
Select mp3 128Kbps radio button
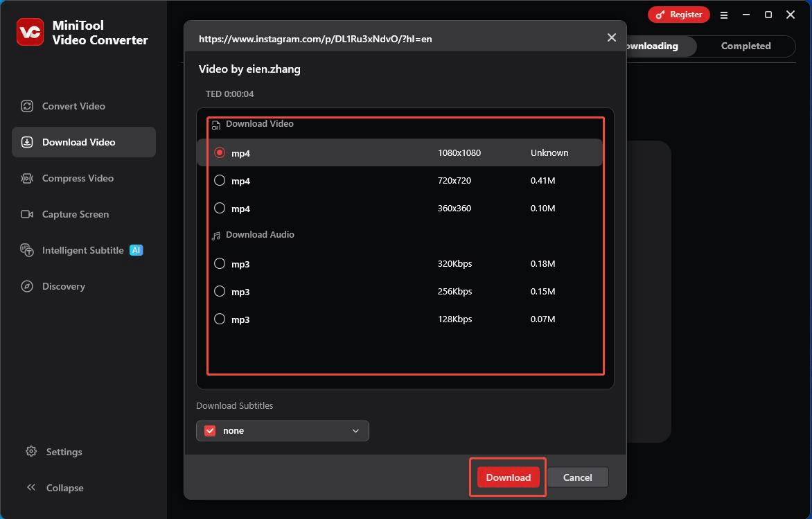[x=220, y=319]
